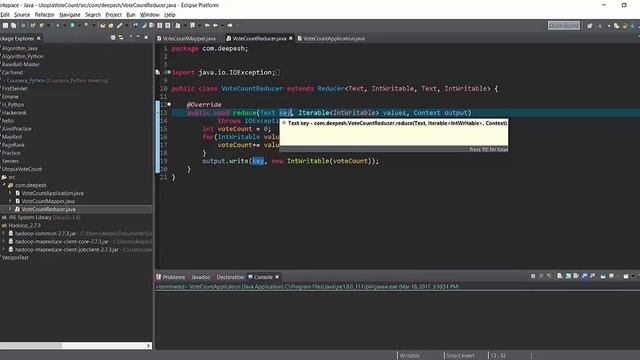Go Forward with the right navigation arrow

pos(230,25)
